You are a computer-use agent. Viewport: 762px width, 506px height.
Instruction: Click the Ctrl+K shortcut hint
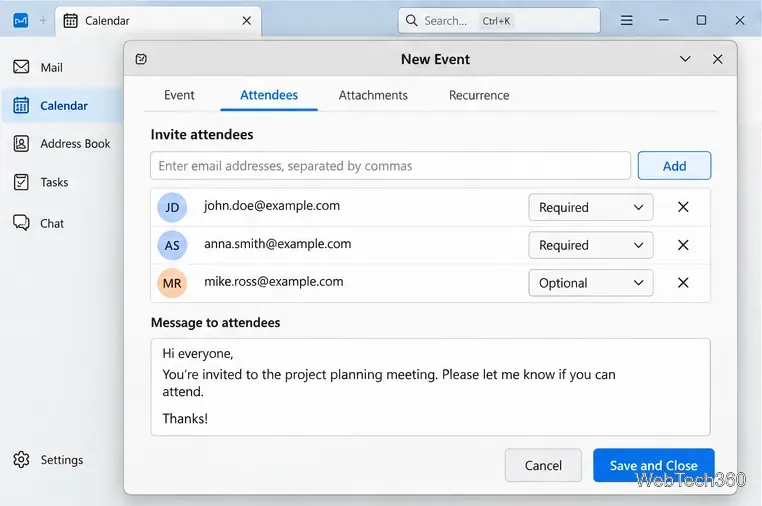click(x=496, y=21)
